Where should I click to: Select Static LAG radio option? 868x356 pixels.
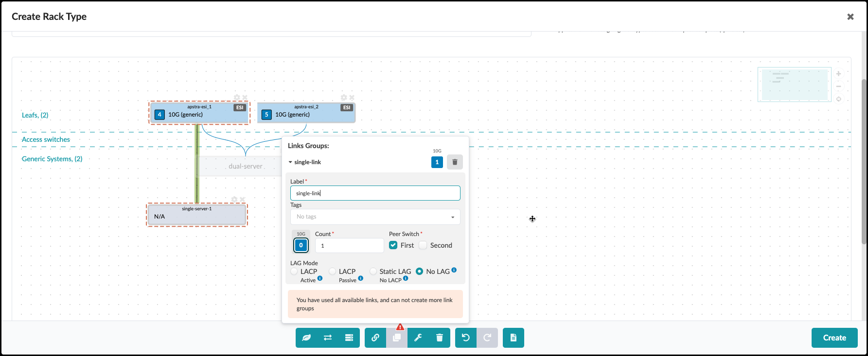[x=373, y=271]
